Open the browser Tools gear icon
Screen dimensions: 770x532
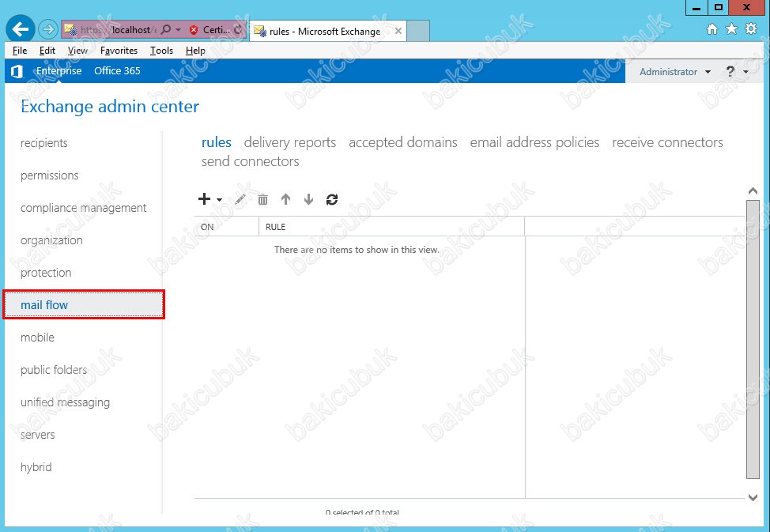(x=751, y=29)
